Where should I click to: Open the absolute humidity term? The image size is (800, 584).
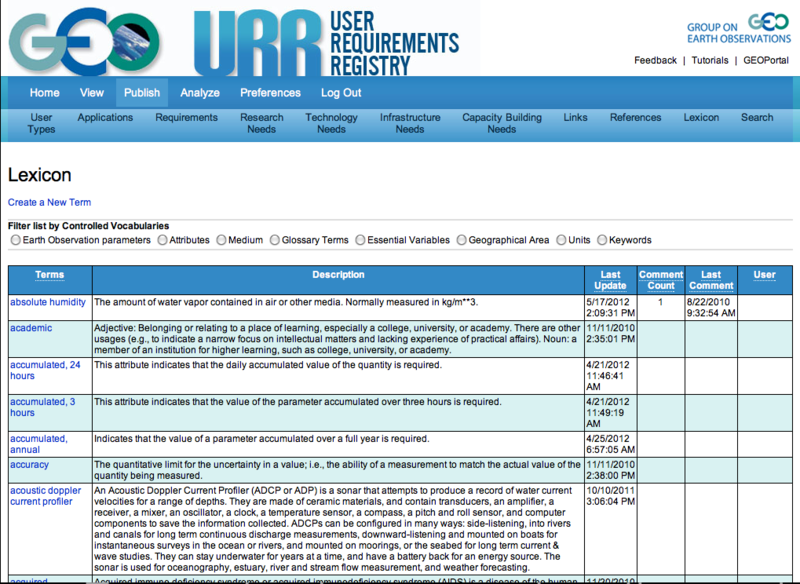[47, 301]
